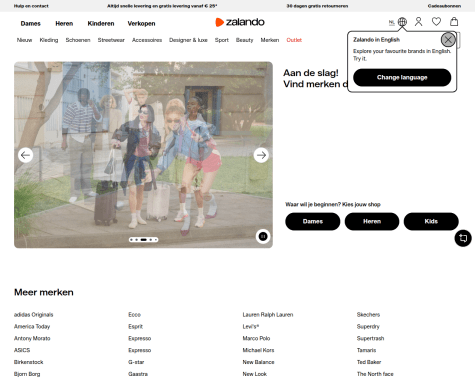Open the Dames top menu
Screen dimensions: 475x380
[30, 24]
